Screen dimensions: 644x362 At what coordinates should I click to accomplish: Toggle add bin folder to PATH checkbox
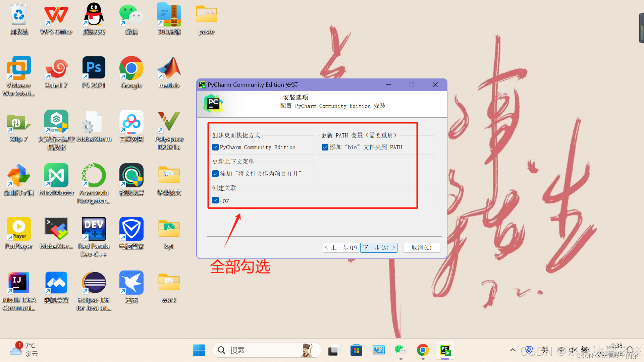tap(325, 147)
